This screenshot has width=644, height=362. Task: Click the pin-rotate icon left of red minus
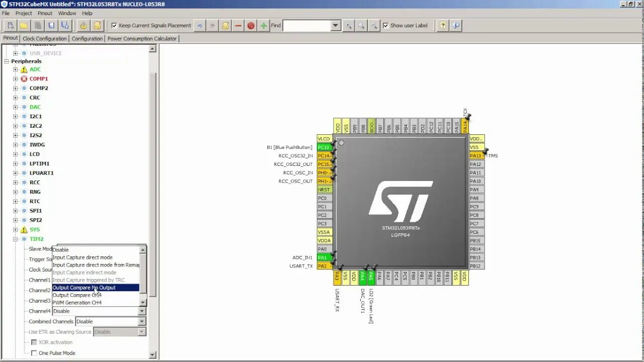(x=225, y=26)
